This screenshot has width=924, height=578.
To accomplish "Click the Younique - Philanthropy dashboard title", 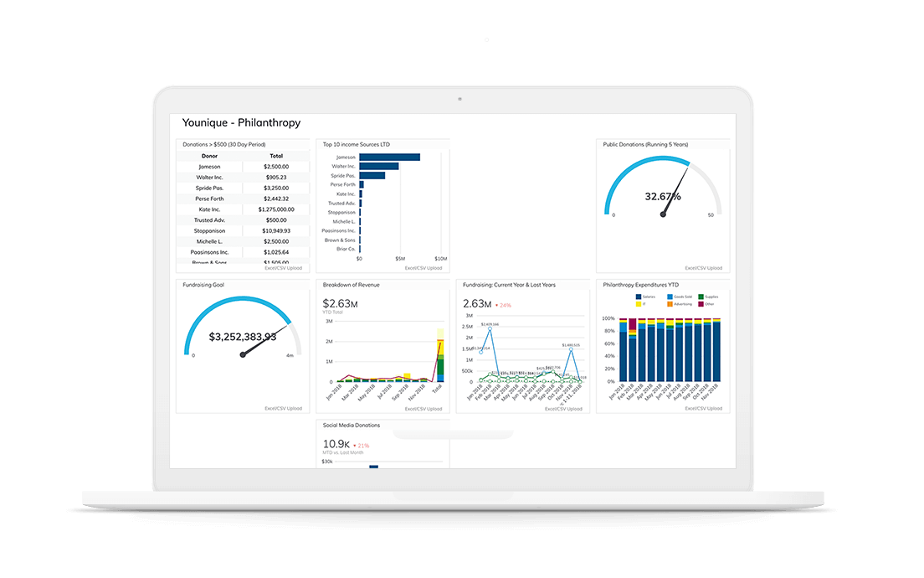I will click(241, 122).
